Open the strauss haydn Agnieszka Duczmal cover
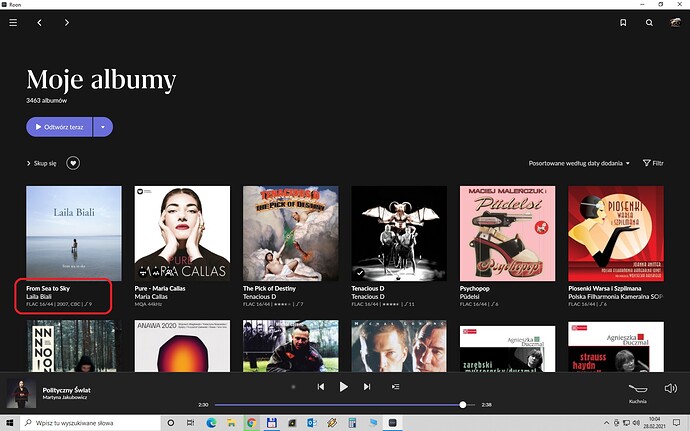 [616, 347]
